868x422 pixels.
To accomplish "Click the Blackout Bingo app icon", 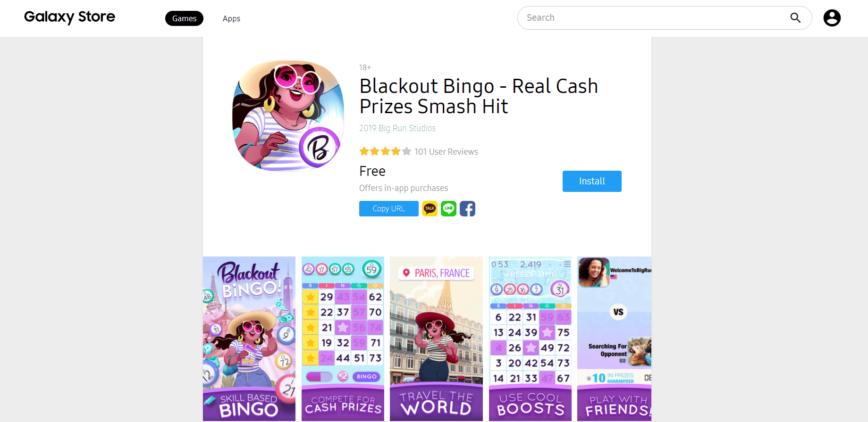I will click(288, 115).
